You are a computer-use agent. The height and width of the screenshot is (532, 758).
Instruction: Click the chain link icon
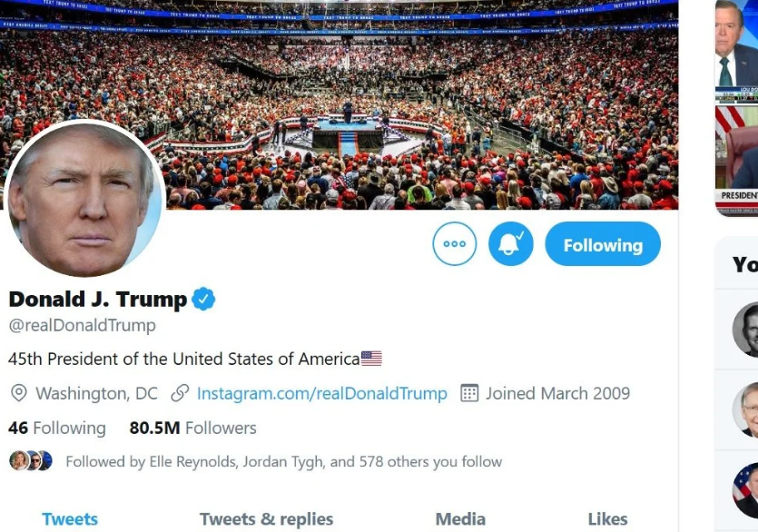coord(180,393)
